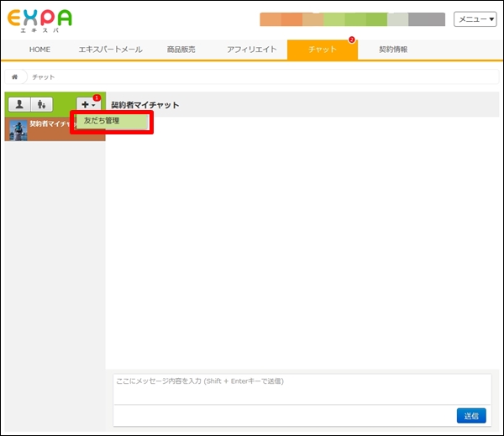Send the message with 送信 button
The width and height of the screenshot is (504, 436).
(x=471, y=416)
